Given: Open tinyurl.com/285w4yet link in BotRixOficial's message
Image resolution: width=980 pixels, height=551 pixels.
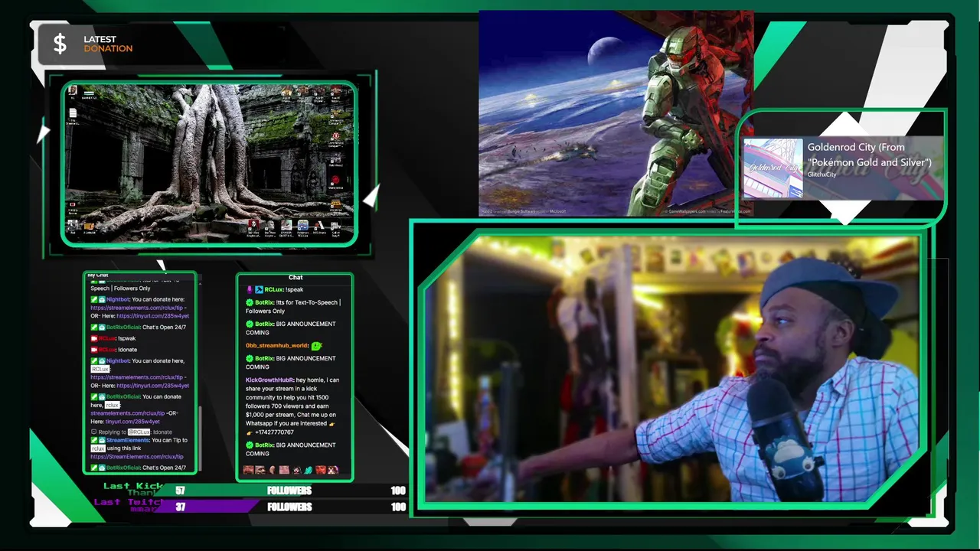Looking at the screenshot, I should coord(132,422).
